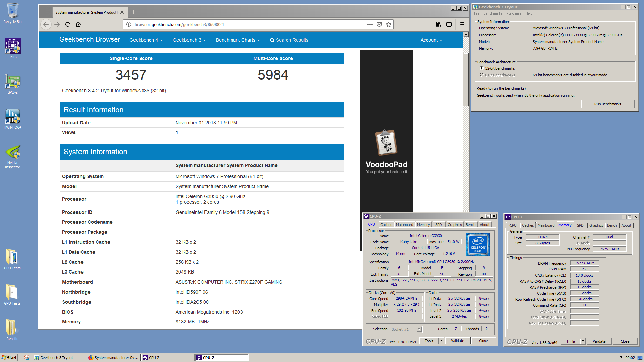Bookmark this page with the star
The height and width of the screenshot is (362, 644).
(389, 24)
